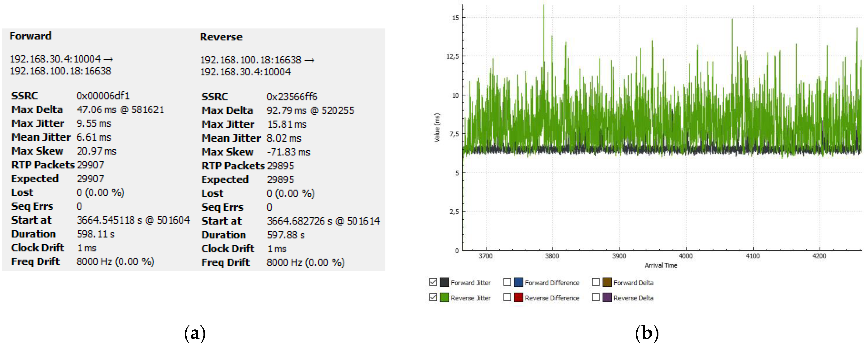Uncheck the Forward Jitter checkbox
The width and height of the screenshot is (868, 347).
(433, 282)
